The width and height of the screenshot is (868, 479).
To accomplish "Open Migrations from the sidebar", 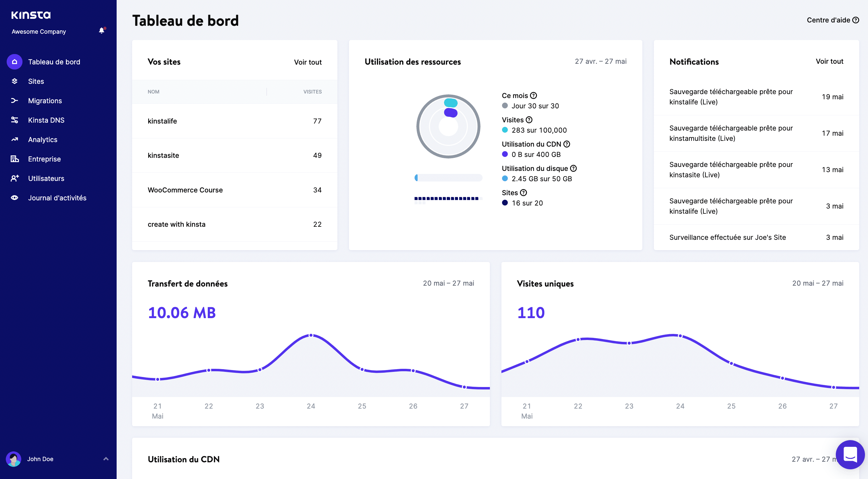I will [x=44, y=100].
